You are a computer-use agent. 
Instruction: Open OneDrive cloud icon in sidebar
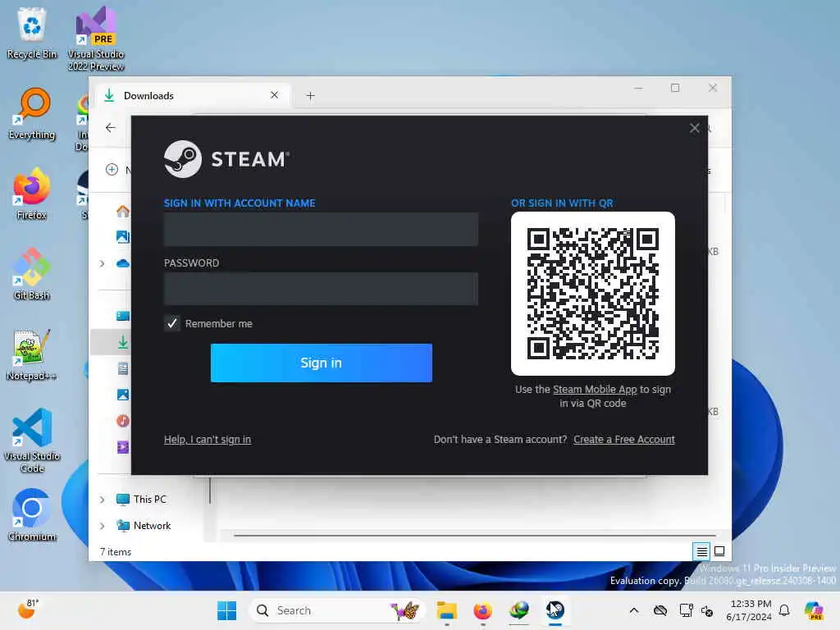[123, 263]
